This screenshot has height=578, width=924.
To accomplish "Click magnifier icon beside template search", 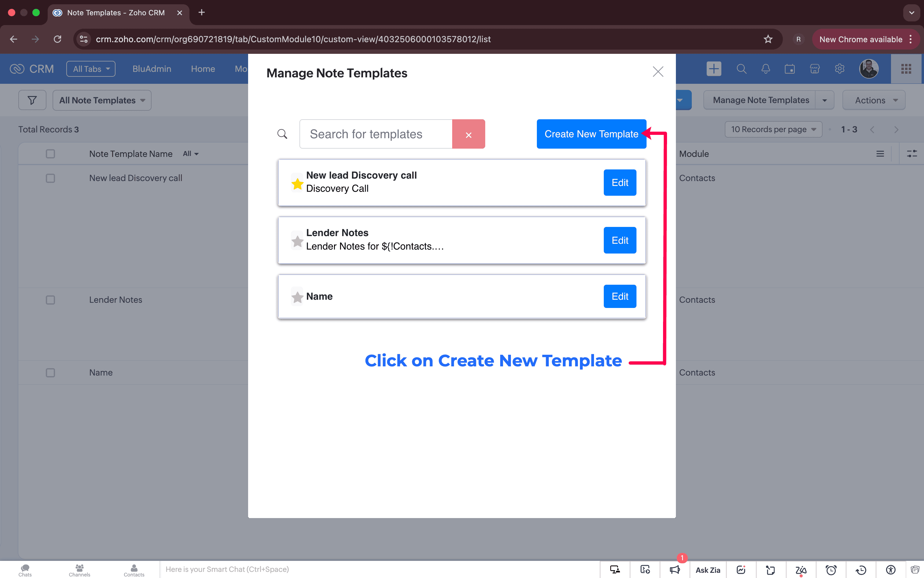I will pyautogui.click(x=282, y=134).
